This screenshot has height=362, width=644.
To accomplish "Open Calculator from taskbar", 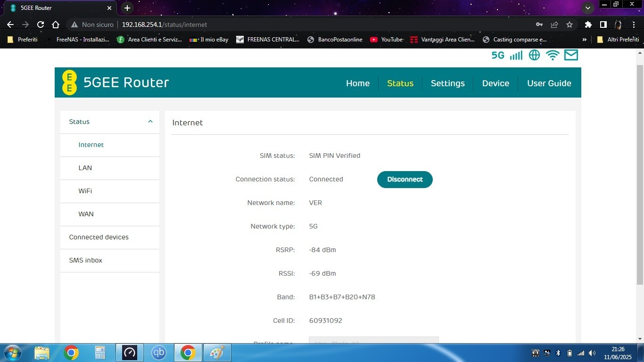I will point(100,353).
